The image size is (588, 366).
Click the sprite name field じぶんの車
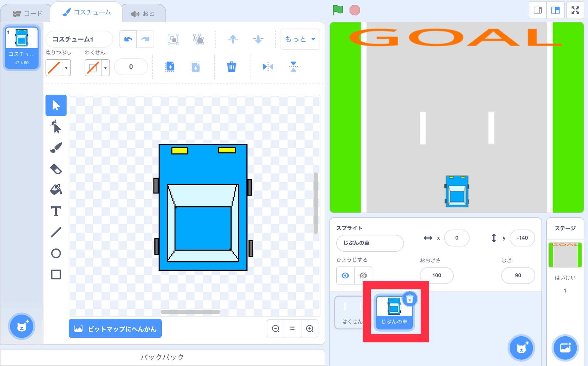pyautogui.click(x=370, y=243)
